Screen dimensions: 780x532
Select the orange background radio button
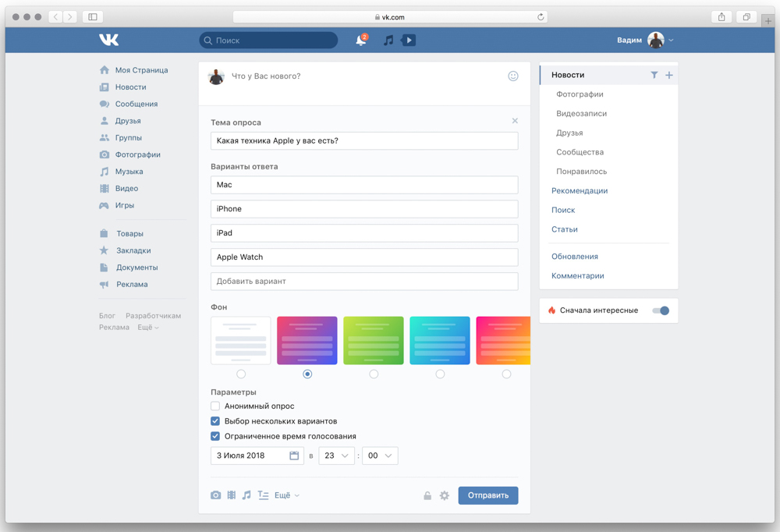tap(506, 374)
